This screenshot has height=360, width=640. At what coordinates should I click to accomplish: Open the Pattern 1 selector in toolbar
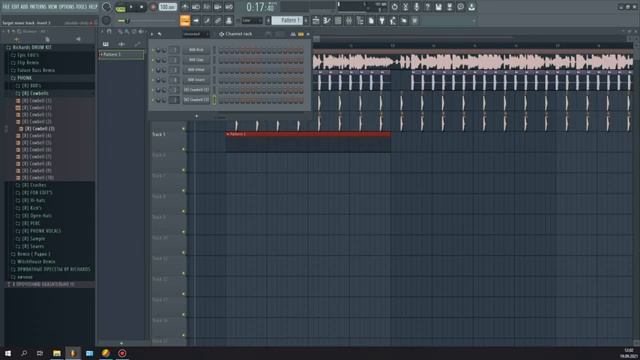[x=287, y=20]
